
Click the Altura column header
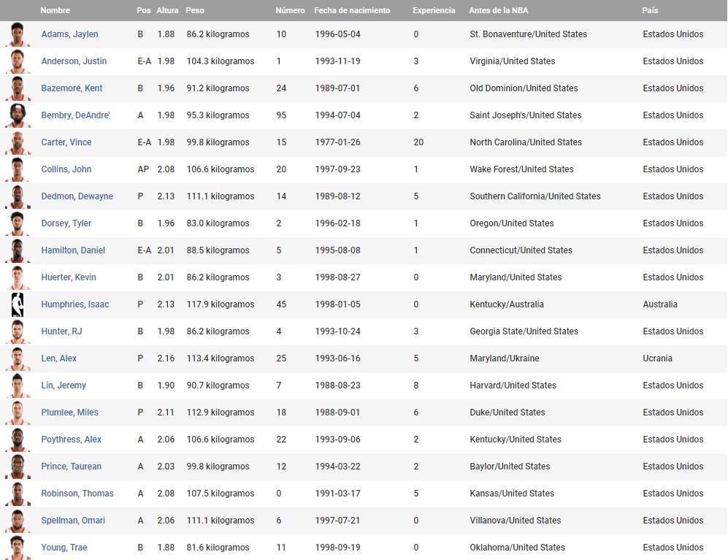pos(167,10)
